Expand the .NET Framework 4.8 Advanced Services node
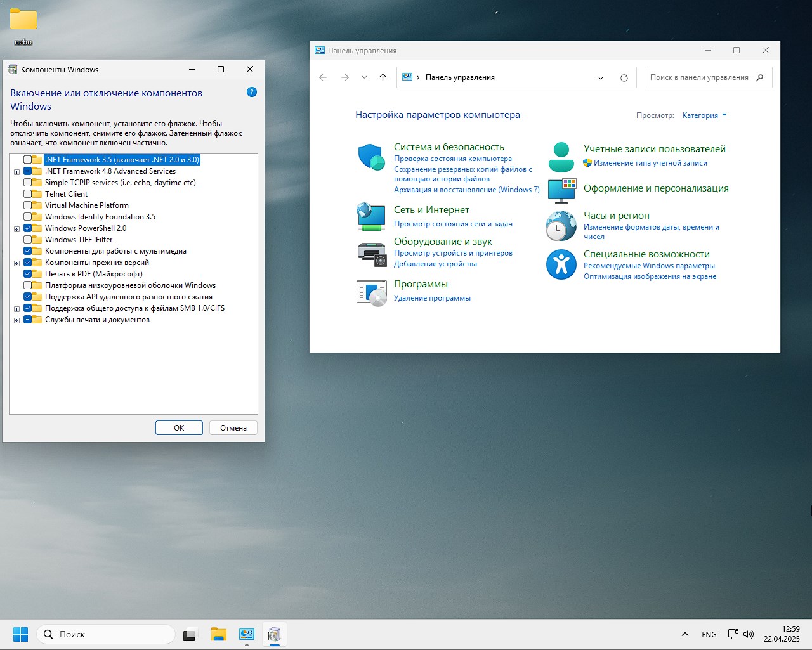 (x=17, y=172)
